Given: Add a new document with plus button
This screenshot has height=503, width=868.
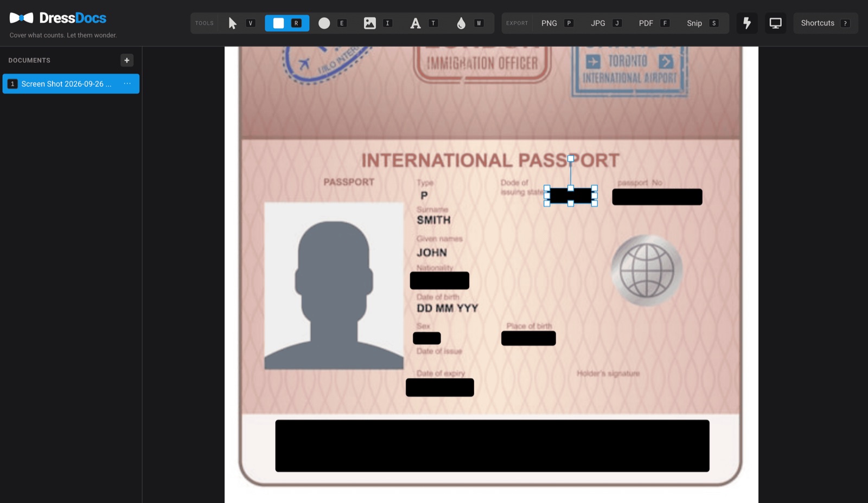Looking at the screenshot, I should [x=126, y=60].
